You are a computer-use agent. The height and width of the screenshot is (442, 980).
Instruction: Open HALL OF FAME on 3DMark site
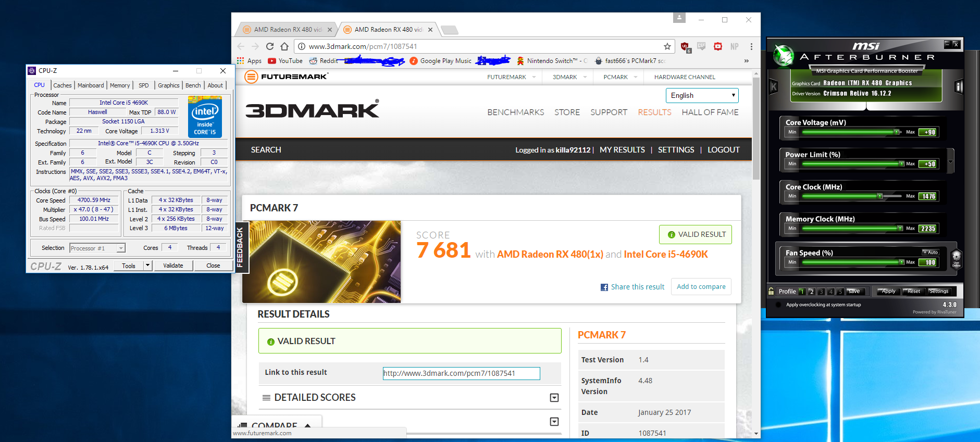[x=710, y=112]
